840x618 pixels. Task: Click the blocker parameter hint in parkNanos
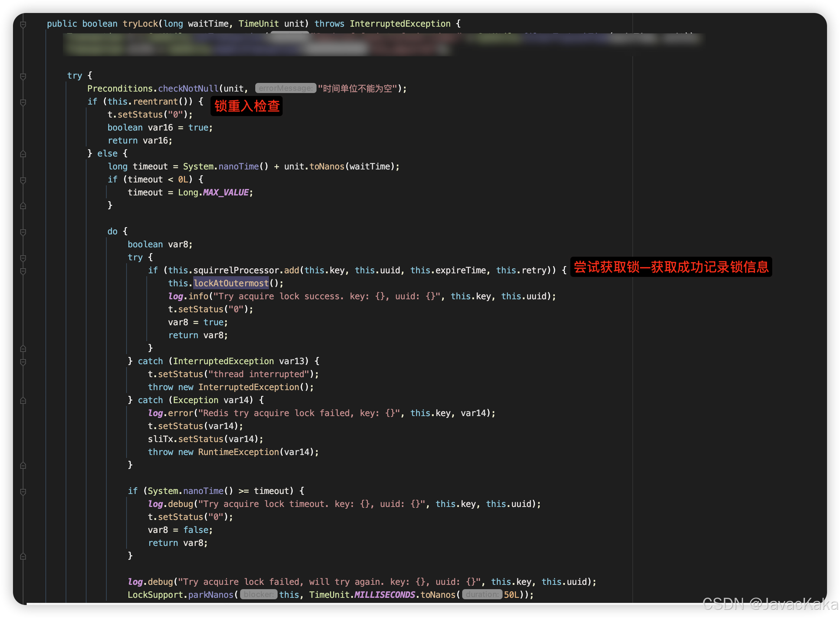(x=258, y=595)
